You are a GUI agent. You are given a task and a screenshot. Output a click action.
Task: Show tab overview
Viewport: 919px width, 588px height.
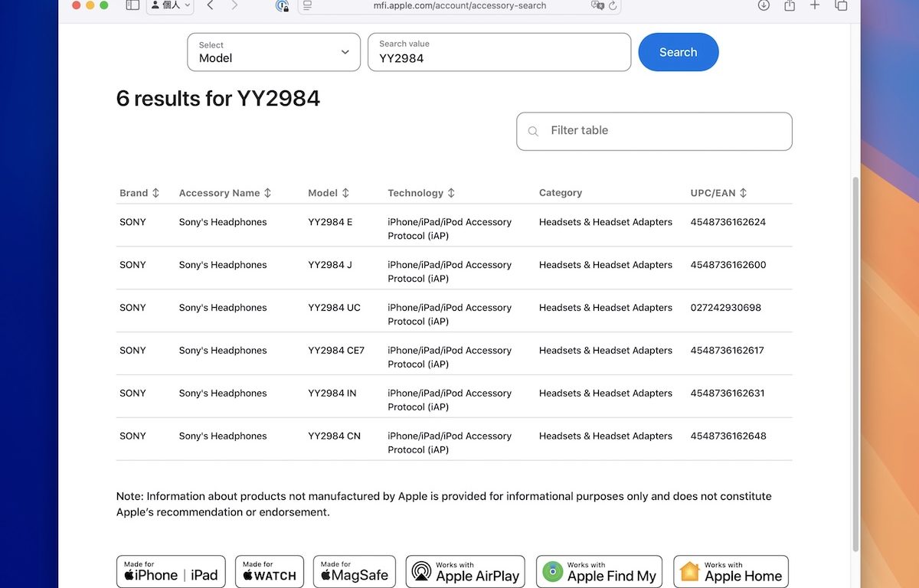pyautogui.click(x=841, y=5)
